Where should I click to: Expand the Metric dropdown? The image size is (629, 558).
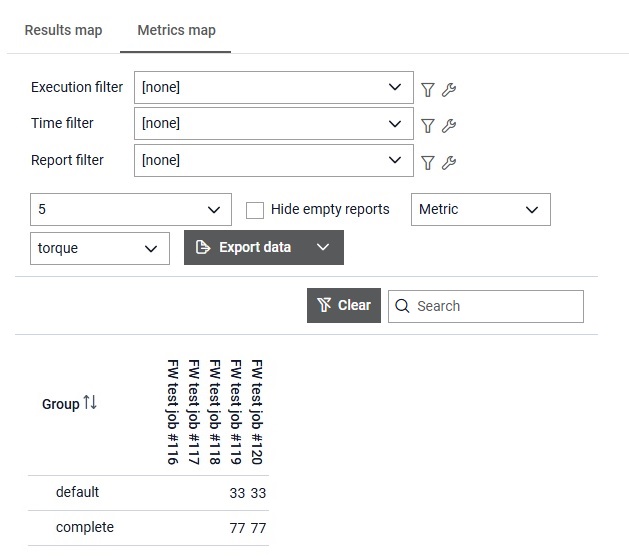coord(480,210)
